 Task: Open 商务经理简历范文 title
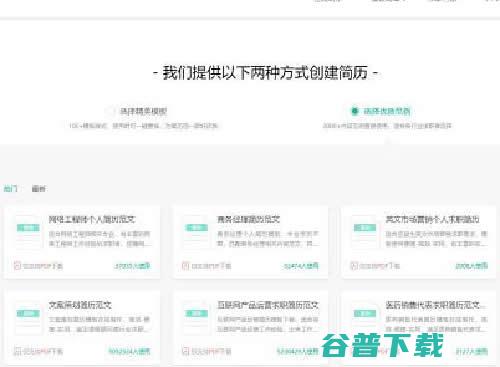(x=249, y=219)
